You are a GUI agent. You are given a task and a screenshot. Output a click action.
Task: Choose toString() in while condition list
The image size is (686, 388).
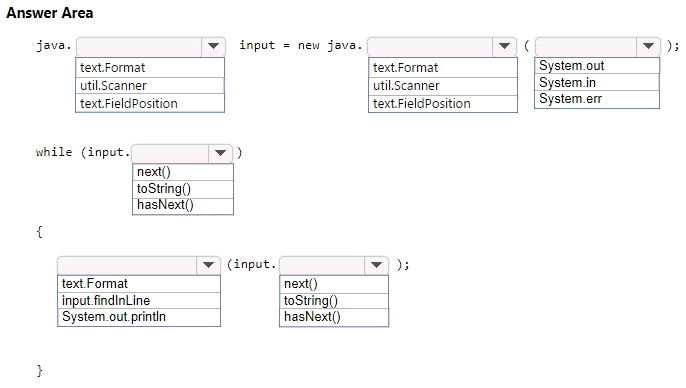183,189
